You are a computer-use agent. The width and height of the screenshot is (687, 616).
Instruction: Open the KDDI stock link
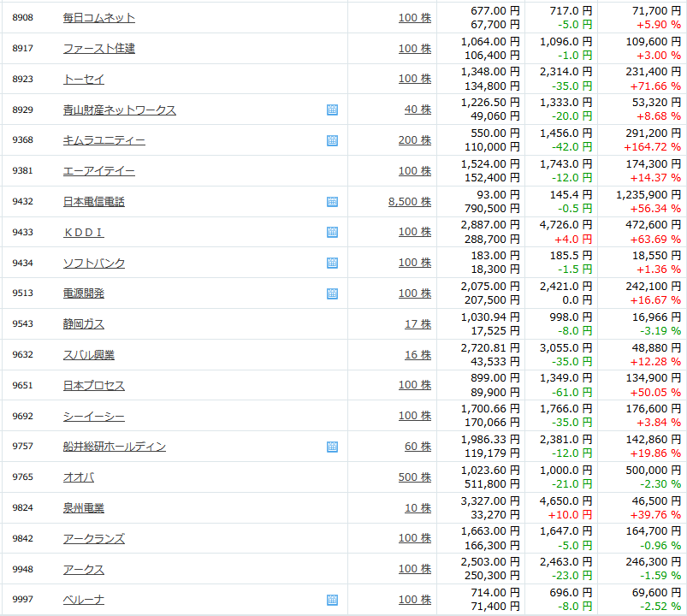[x=84, y=232]
